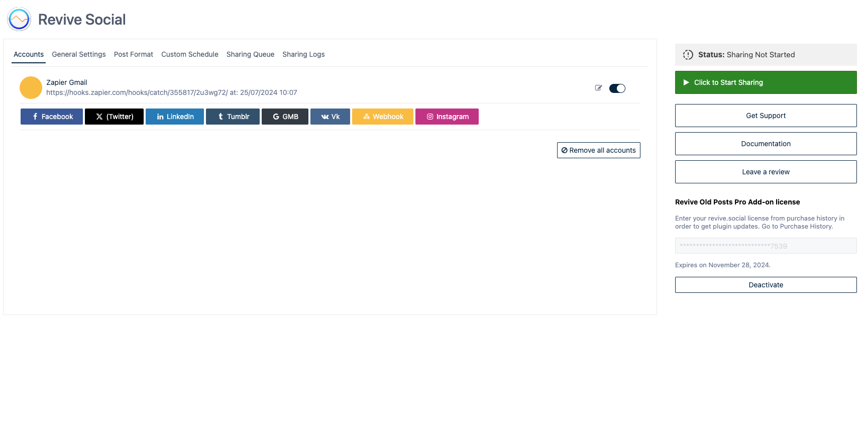Add an Instagram account
Image resolution: width=868 pixels, height=425 pixels.
pyautogui.click(x=447, y=117)
